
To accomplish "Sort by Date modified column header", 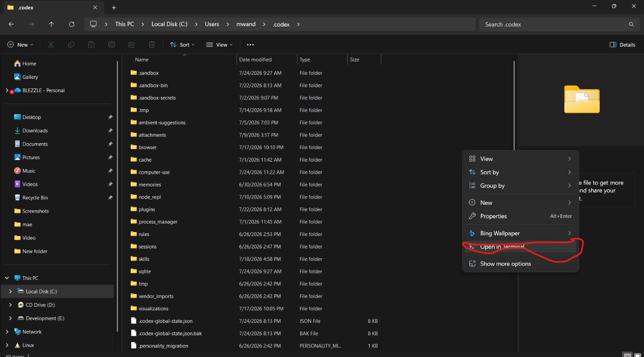I will pos(267,59).
